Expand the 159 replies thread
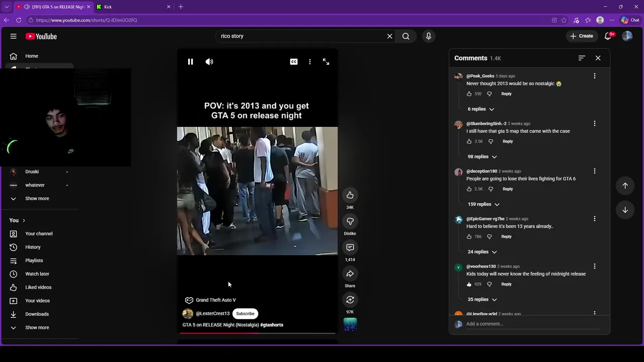644x362 pixels. click(484, 204)
